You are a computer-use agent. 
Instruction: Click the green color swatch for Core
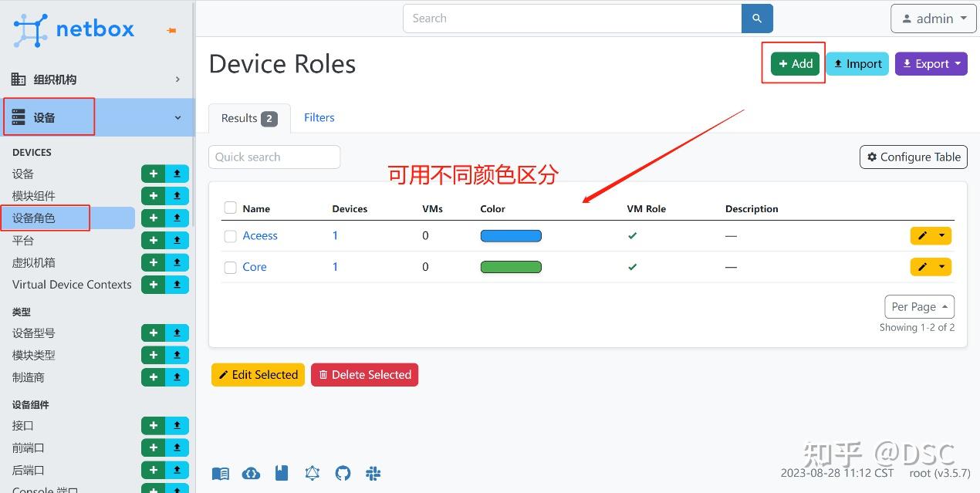click(511, 266)
